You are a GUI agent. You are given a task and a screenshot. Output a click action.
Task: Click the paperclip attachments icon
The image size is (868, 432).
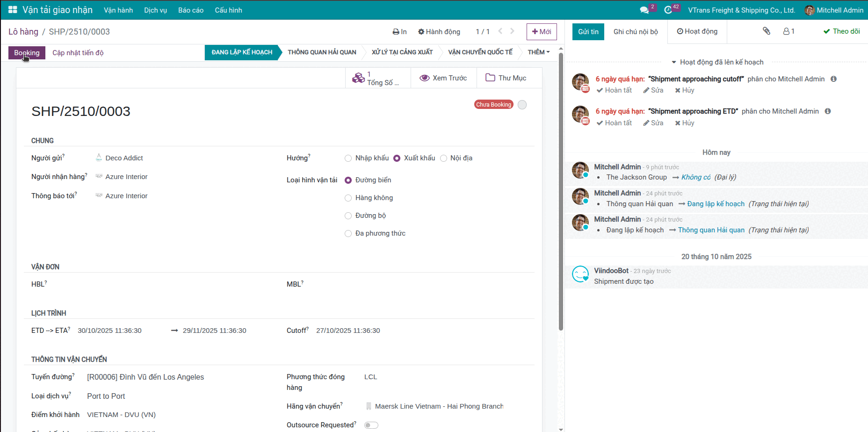766,31
